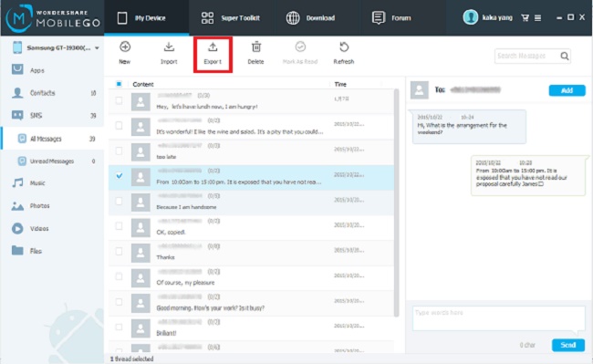Click avatar of 'too late' message

click(140, 152)
